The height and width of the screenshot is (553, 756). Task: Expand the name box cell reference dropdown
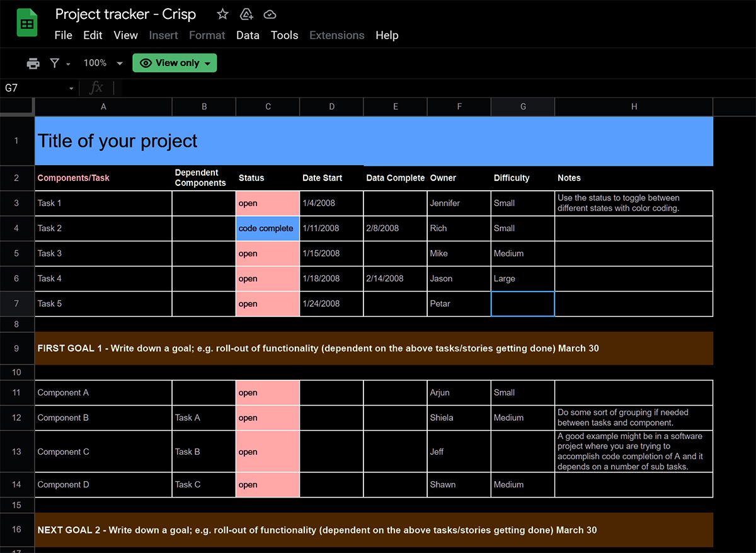(71, 88)
